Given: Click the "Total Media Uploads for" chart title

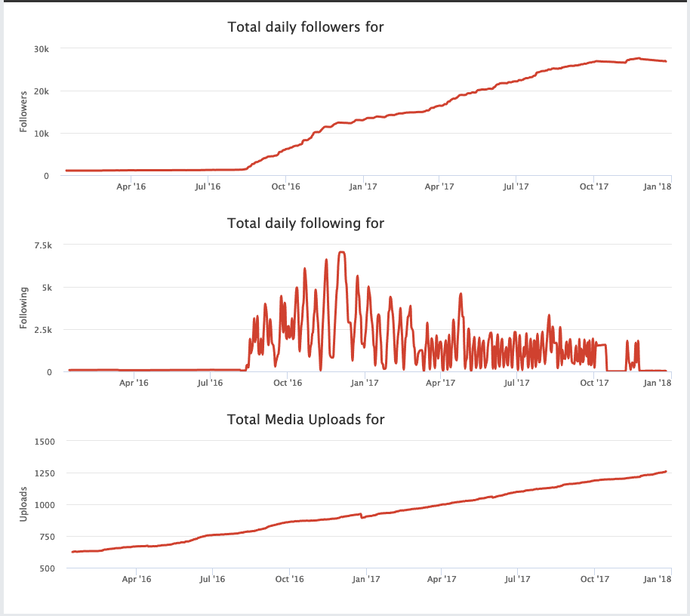Looking at the screenshot, I should tap(306, 419).
